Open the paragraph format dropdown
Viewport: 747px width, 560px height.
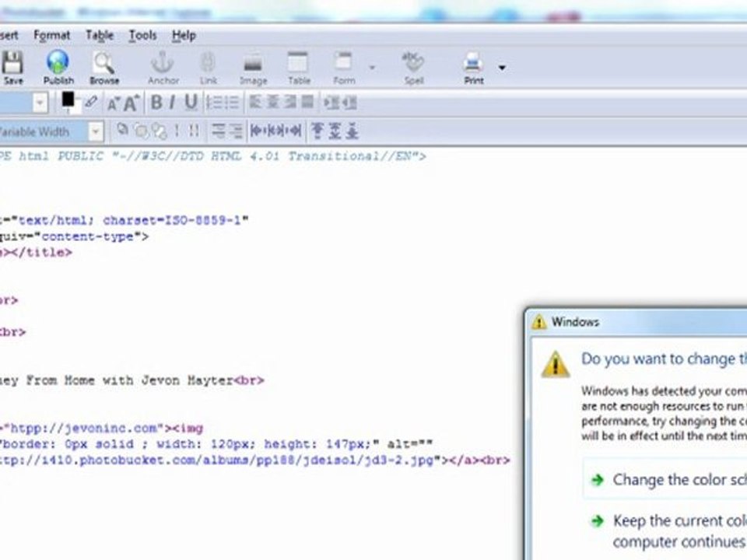(x=40, y=103)
